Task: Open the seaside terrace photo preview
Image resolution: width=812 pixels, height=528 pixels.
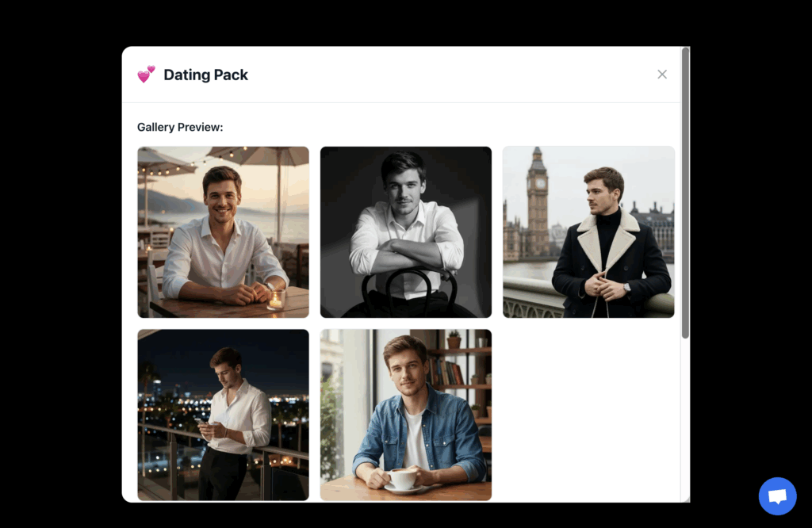Action: pos(223,231)
